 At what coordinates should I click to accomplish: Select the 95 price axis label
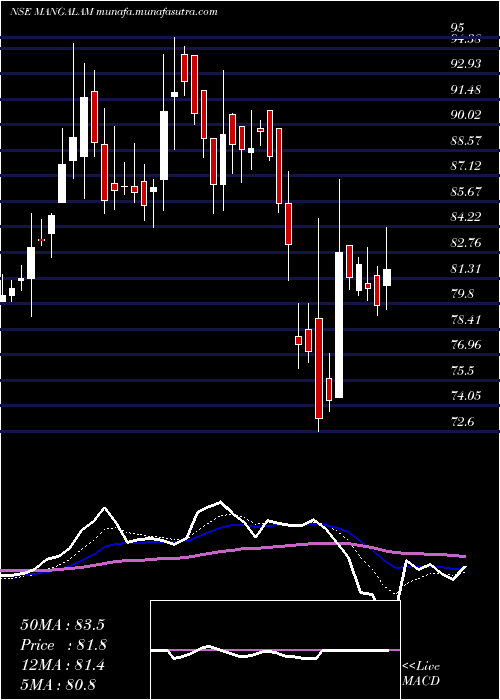click(457, 28)
